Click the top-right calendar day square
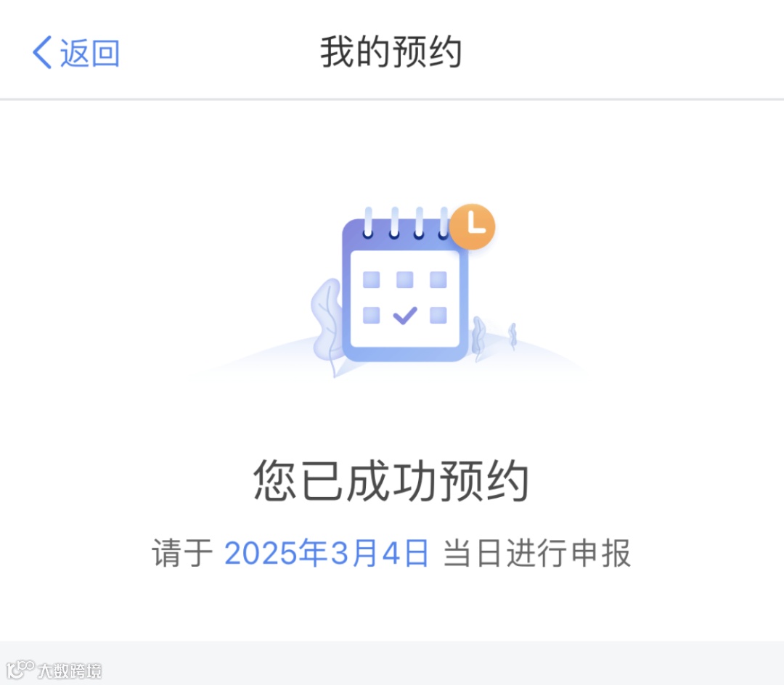784x685 pixels. pyautogui.click(x=438, y=280)
